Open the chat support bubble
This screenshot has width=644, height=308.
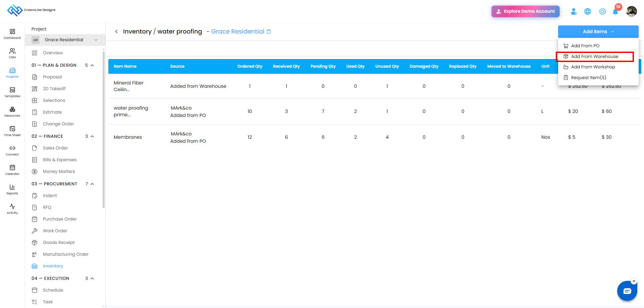pos(627,291)
